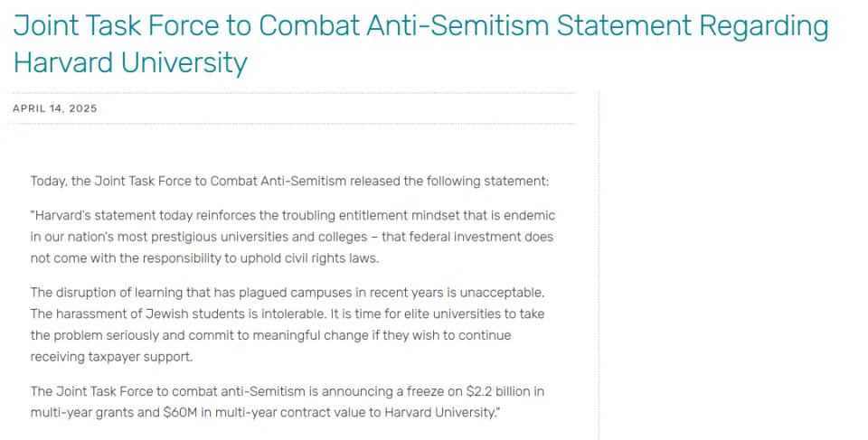Click the "$2.2 billion" figure
The image size is (868, 440).
click(x=496, y=391)
